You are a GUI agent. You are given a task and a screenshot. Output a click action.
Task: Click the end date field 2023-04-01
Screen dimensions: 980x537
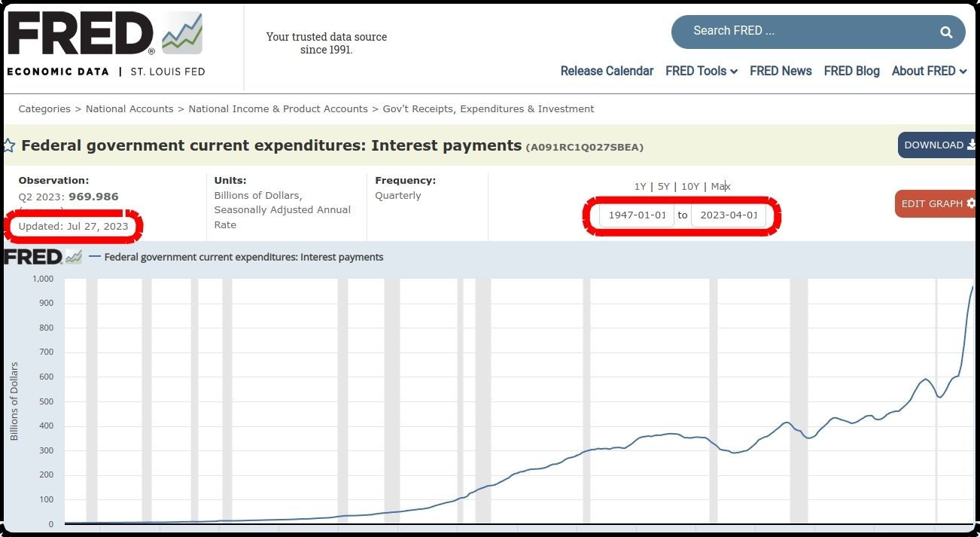click(729, 215)
